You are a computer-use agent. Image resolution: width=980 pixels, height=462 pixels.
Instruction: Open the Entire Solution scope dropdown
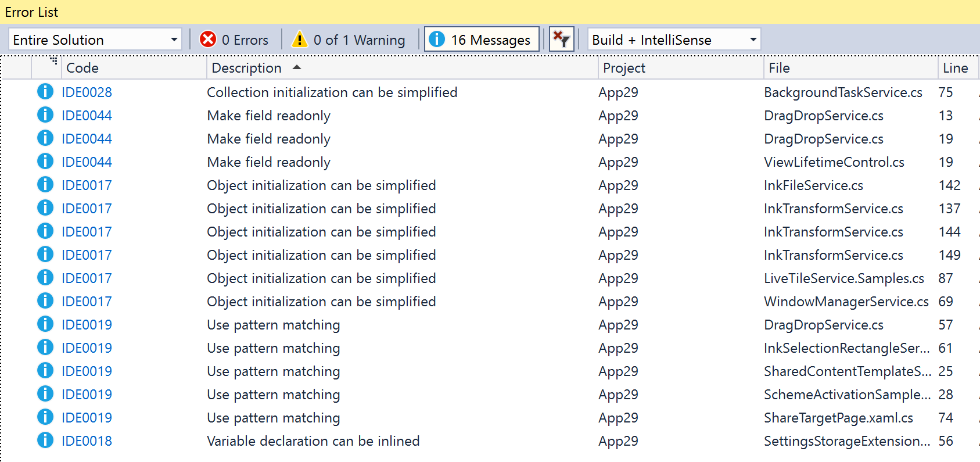[95, 40]
